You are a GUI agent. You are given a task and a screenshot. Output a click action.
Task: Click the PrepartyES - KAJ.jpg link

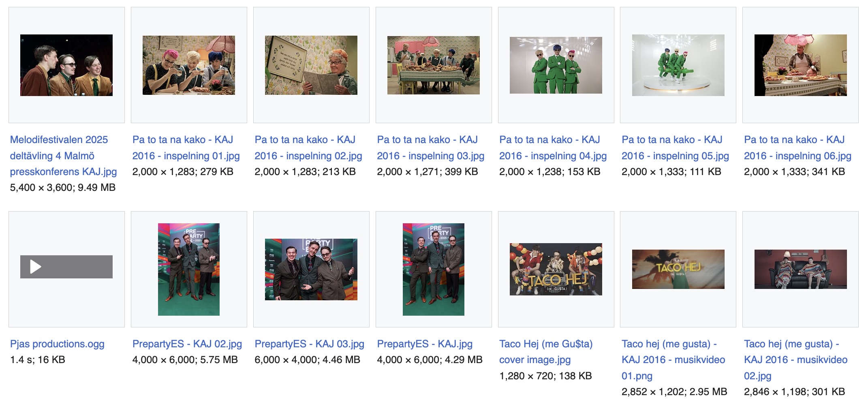[x=425, y=344]
